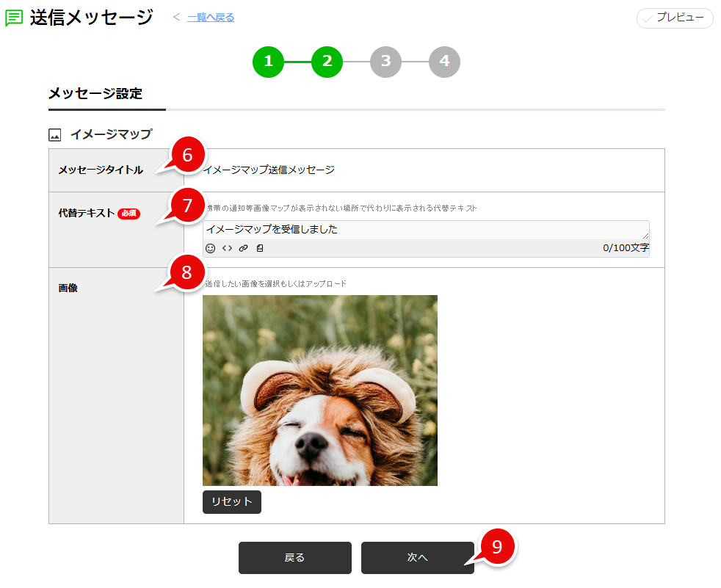721x588 pixels.
Task: Select step 4 in the progress indicator
Action: (444, 62)
